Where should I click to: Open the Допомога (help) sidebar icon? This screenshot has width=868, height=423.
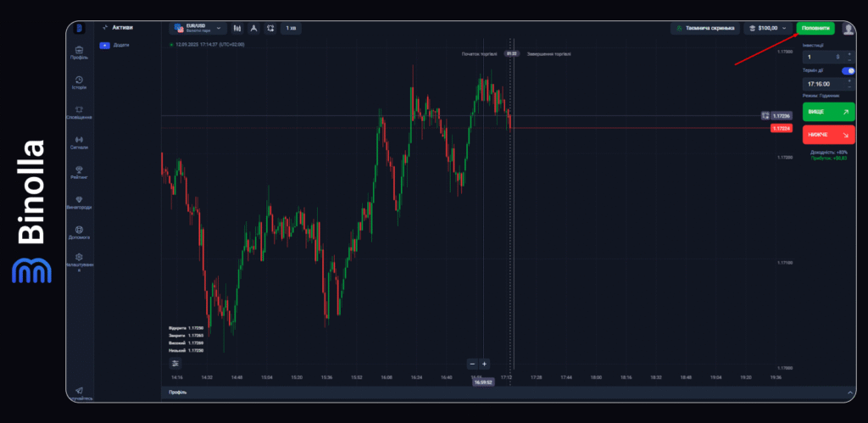(x=79, y=229)
